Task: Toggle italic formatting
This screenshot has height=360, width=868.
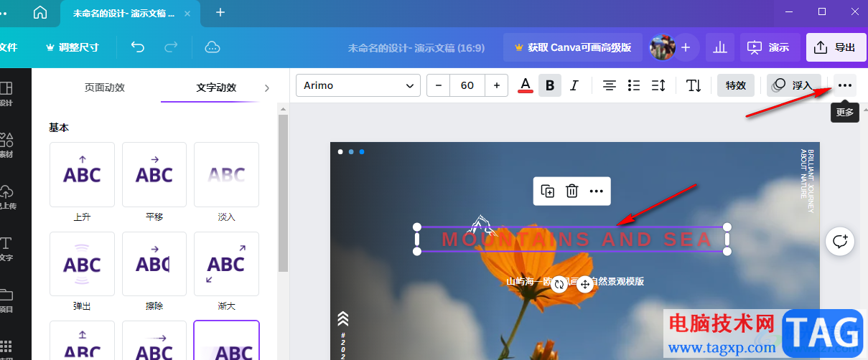Action: coord(574,85)
